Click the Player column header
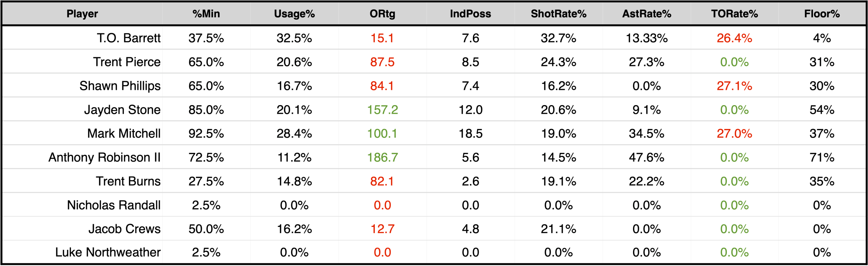The height and width of the screenshot is (266, 868). tap(82, 14)
